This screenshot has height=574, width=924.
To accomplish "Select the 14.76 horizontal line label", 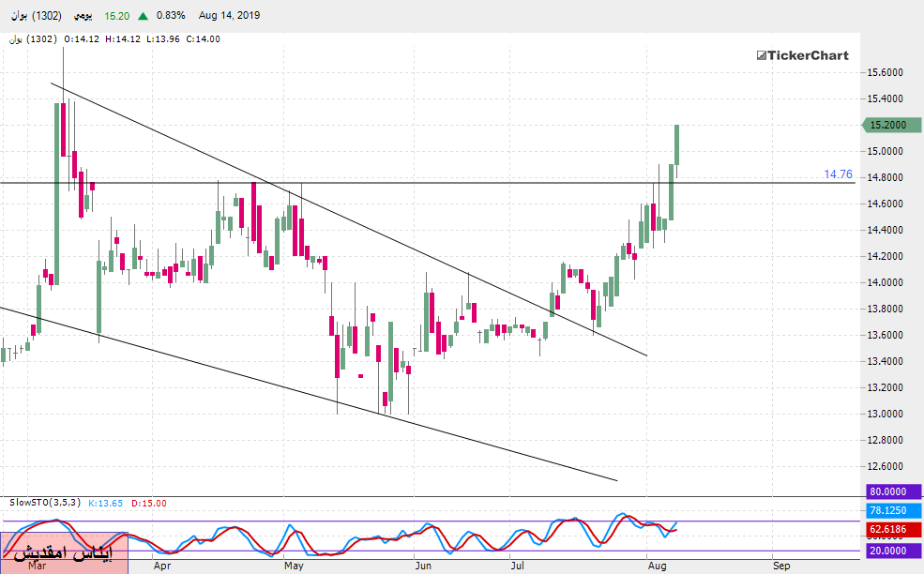I will 838,174.
